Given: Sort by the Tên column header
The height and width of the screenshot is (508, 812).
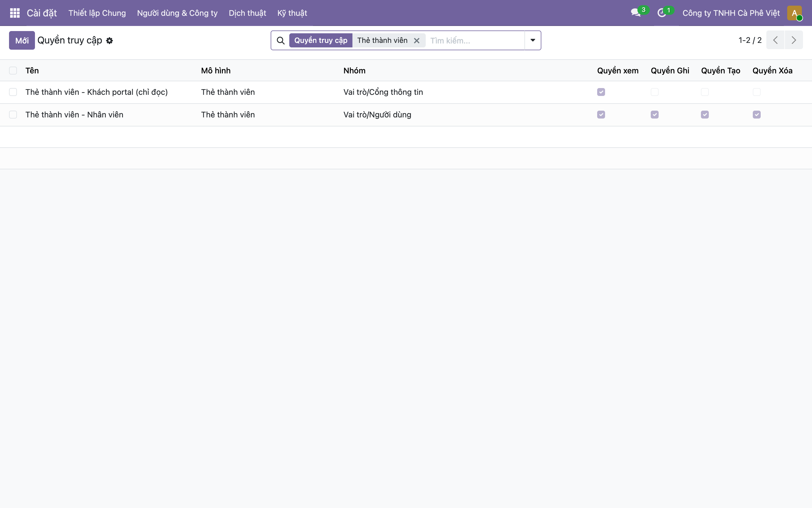Looking at the screenshot, I should pyautogui.click(x=32, y=71).
